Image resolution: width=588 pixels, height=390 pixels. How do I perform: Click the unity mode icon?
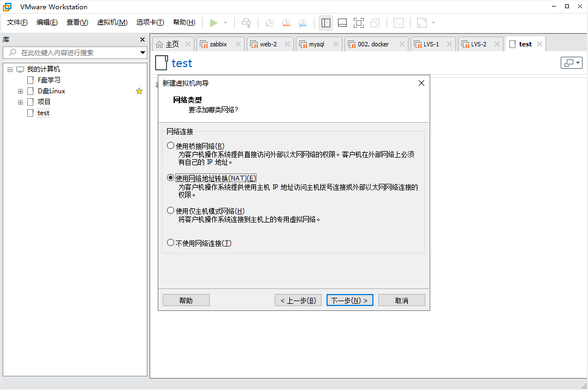[x=375, y=23]
